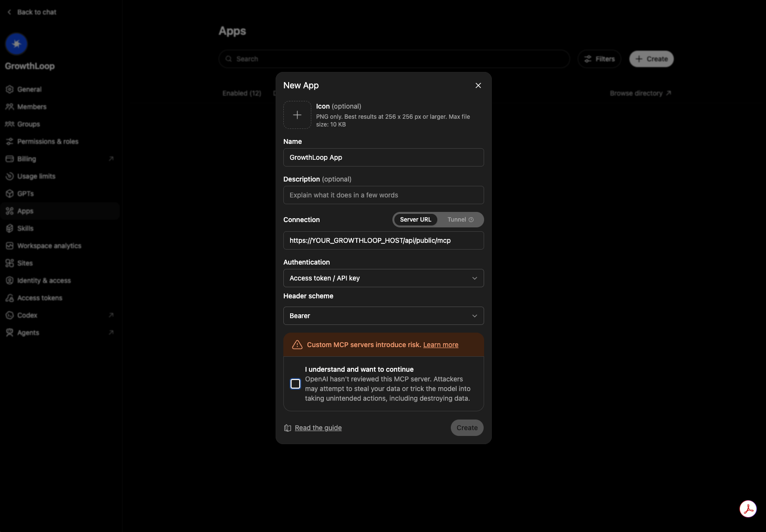Open the Authentication dropdown
766x532 pixels.
point(384,278)
